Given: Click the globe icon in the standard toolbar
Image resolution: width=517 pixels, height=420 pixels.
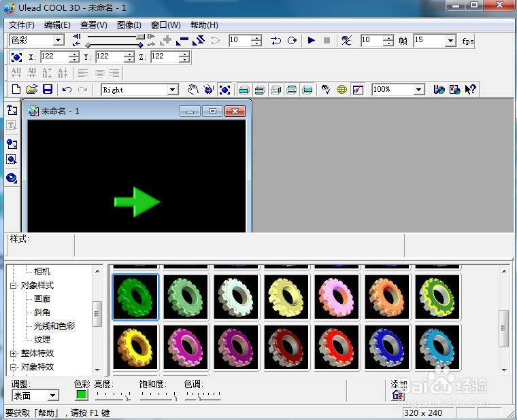Looking at the screenshot, I should click(x=342, y=90).
